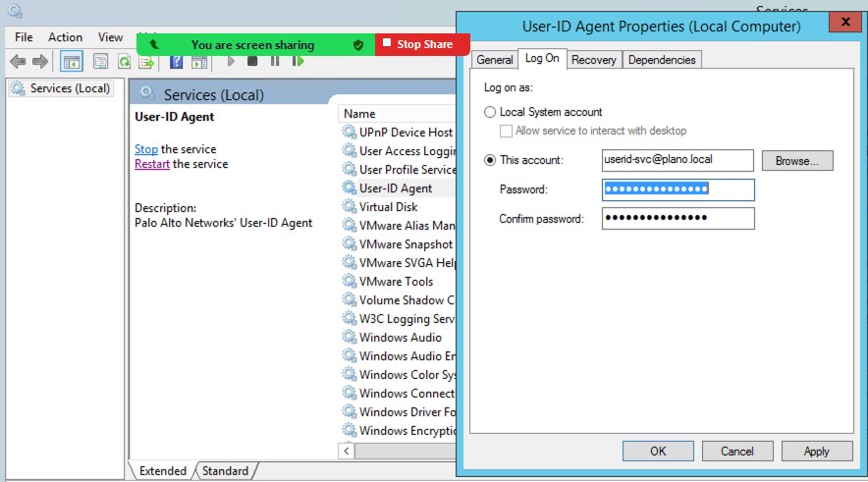This screenshot has height=482, width=868.
Task: Click gear icon beside UPnP Device Host
Action: pos(349,132)
